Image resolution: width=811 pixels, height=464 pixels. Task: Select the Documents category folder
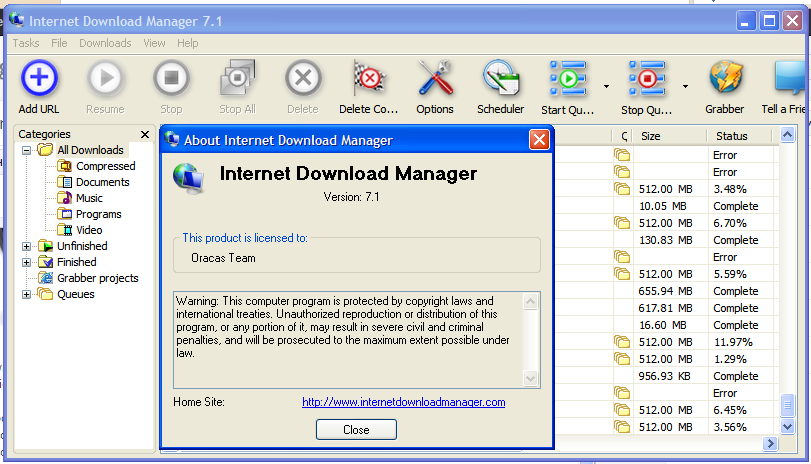(93, 182)
